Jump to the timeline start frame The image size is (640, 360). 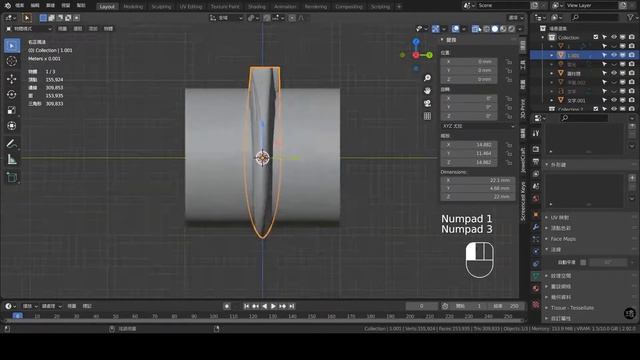point(247,306)
